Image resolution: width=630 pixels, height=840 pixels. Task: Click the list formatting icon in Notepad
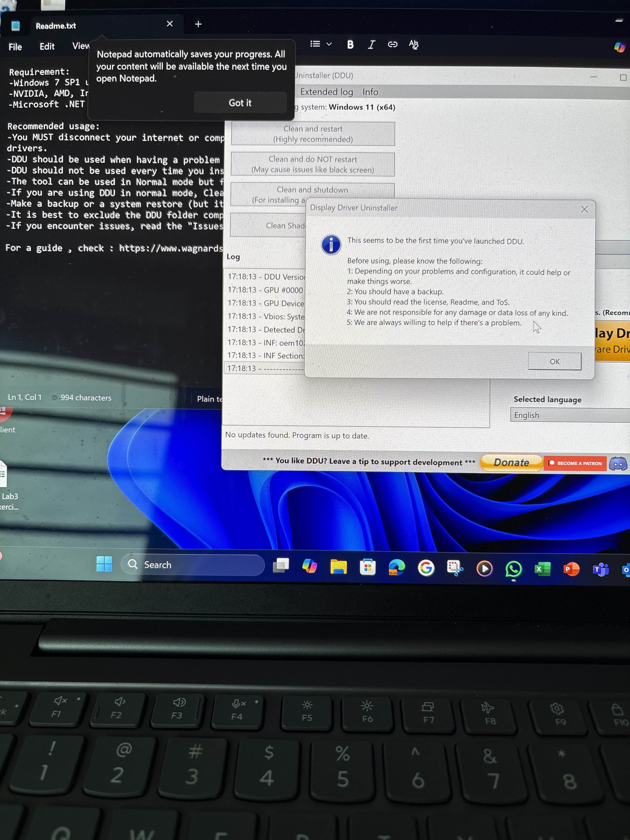(x=315, y=44)
